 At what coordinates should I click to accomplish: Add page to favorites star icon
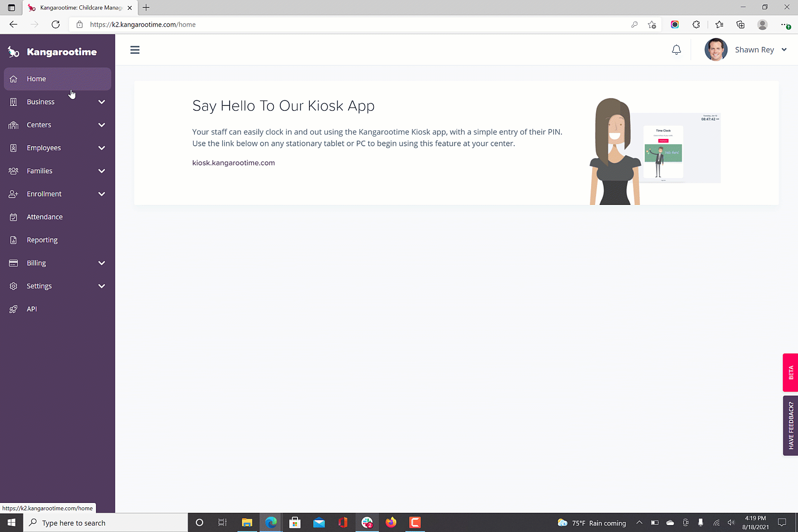[652, 25]
